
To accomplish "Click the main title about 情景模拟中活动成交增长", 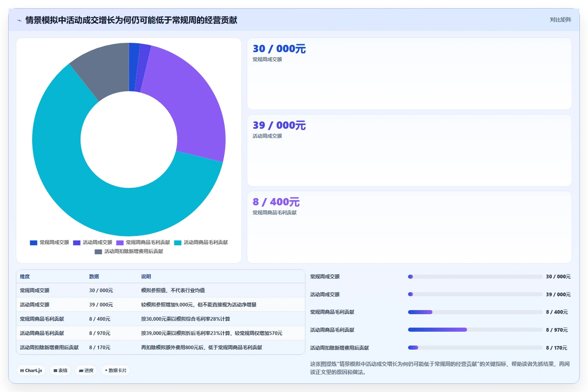I will pyautogui.click(x=131, y=20).
